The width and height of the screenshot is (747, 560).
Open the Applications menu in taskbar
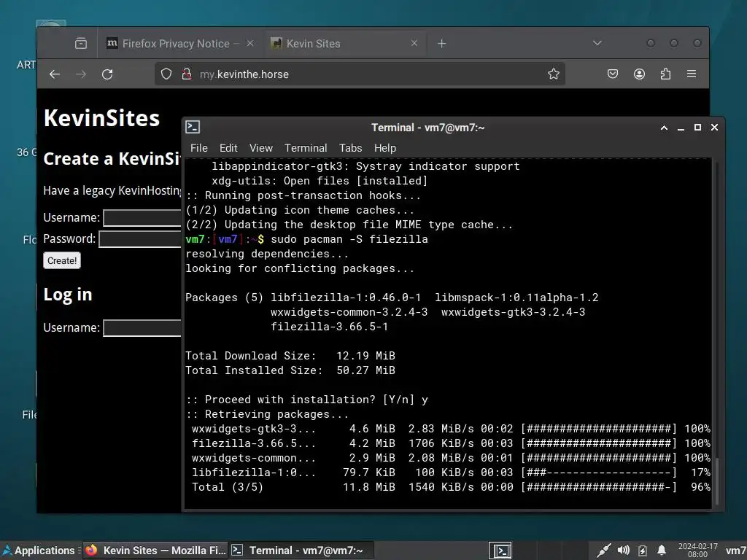click(39, 551)
